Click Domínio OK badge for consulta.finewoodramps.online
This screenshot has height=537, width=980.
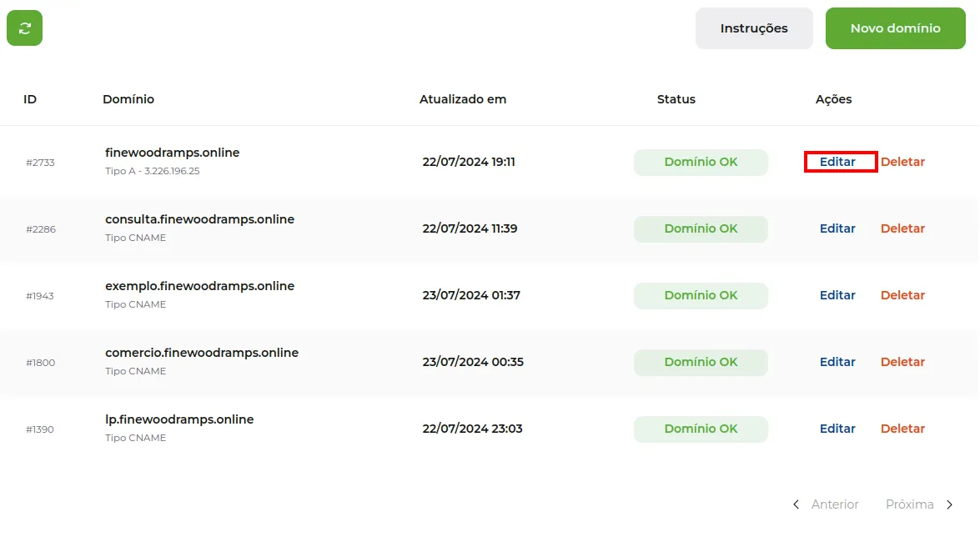pyautogui.click(x=701, y=228)
